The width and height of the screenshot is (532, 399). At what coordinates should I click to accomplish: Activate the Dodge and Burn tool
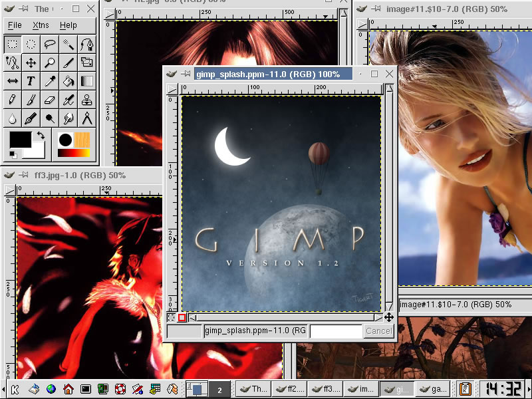(49, 118)
